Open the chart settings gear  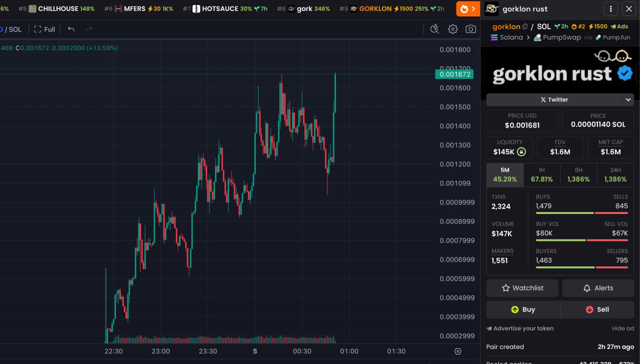pos(452,29)
